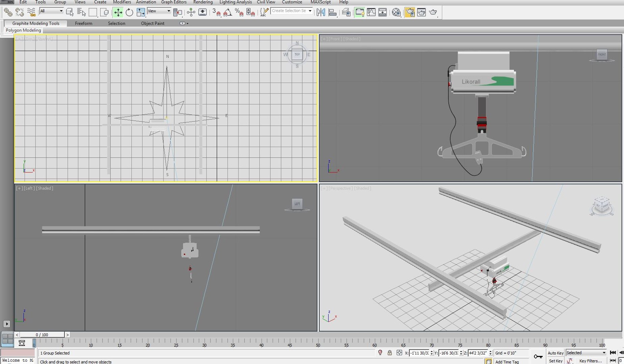The width and height of the screenshot is (624, 364).
Task: Toggle Window/Crossing selection mode
Action: [105, 12]
